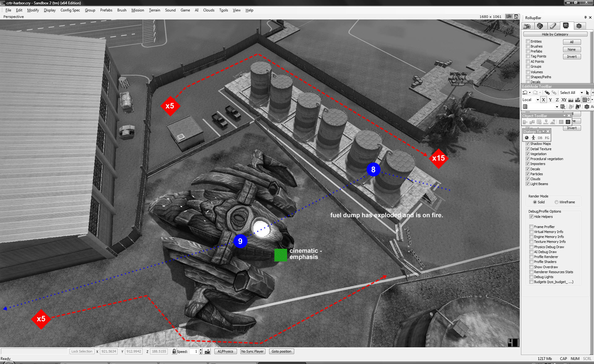Image resolution: width=594 pixels, height=364 pixels.
Task: Open the Terrain tab in RollupBar
Action: point(540,26)
